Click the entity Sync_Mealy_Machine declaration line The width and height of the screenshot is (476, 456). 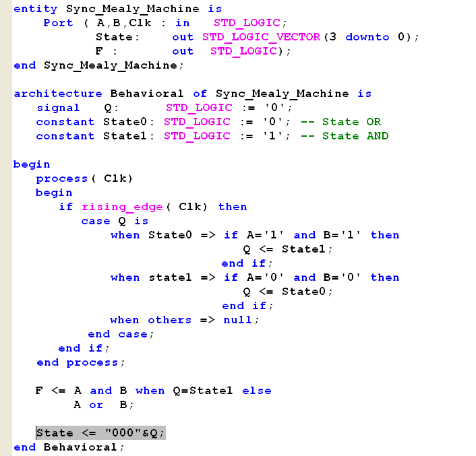coord(118,9)
